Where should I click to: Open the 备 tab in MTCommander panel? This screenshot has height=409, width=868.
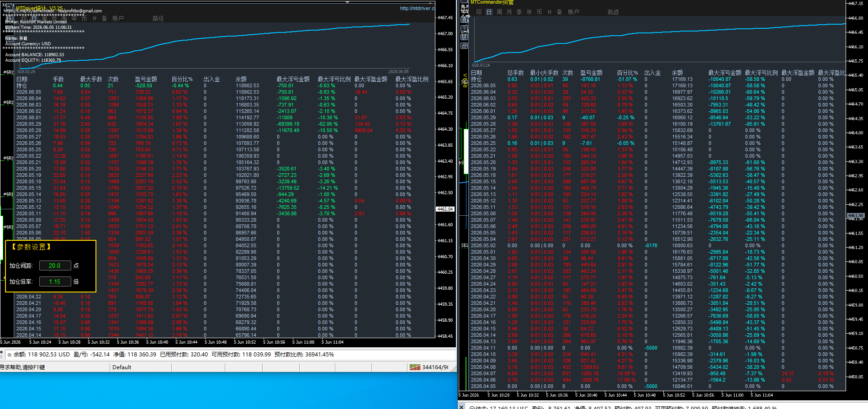pyautogui.click(x=559, y=12)
